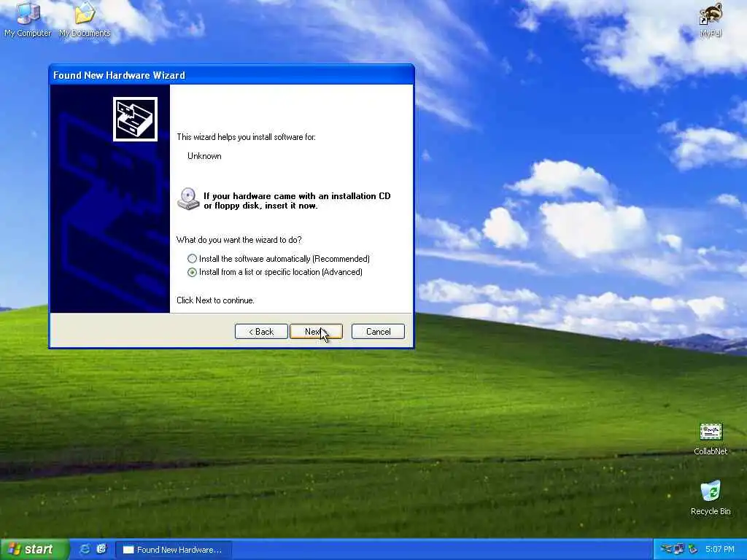Image resolution: width=747 pixels, height=560 pixels.
Task: Open the Start menu
Action: (34, 550)
